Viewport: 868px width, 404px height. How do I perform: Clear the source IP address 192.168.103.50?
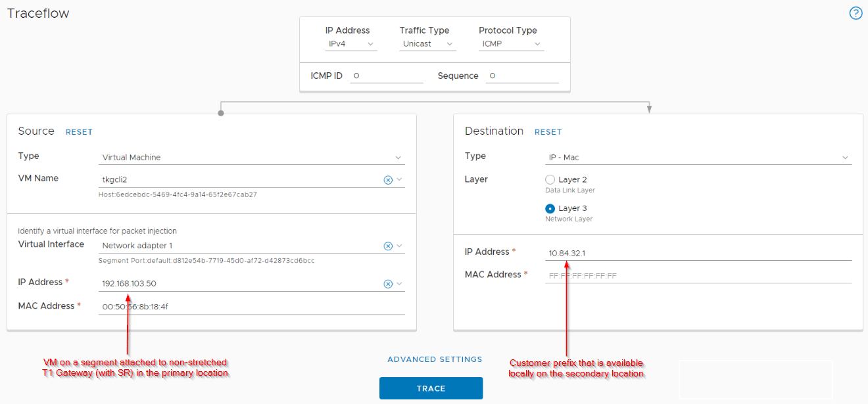coord(388,284)
